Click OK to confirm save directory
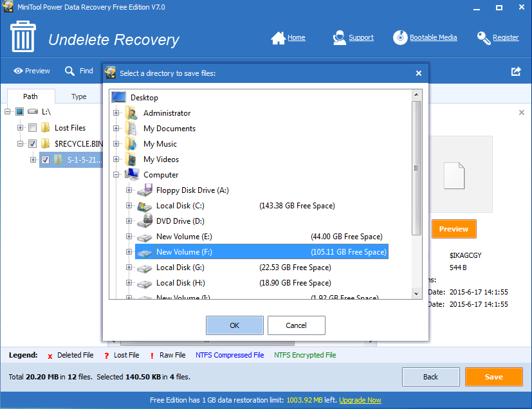 [234, 325]
